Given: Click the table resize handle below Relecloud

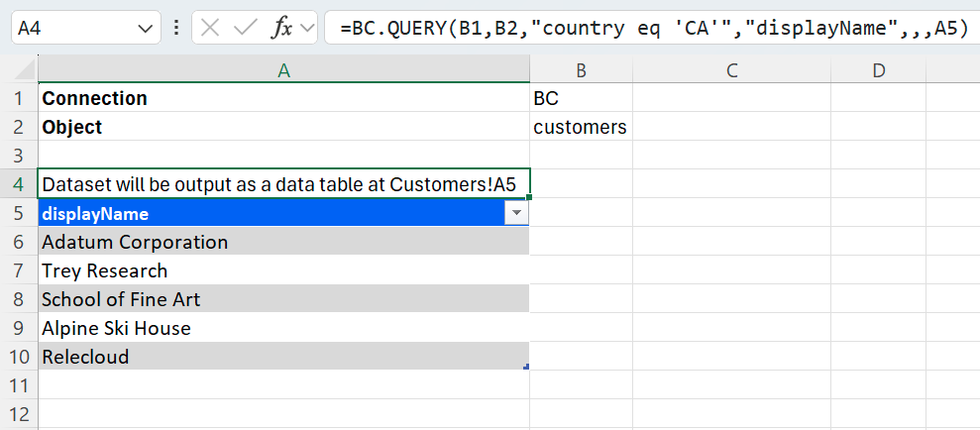Looking at the screenshot, I should (526, 367).
